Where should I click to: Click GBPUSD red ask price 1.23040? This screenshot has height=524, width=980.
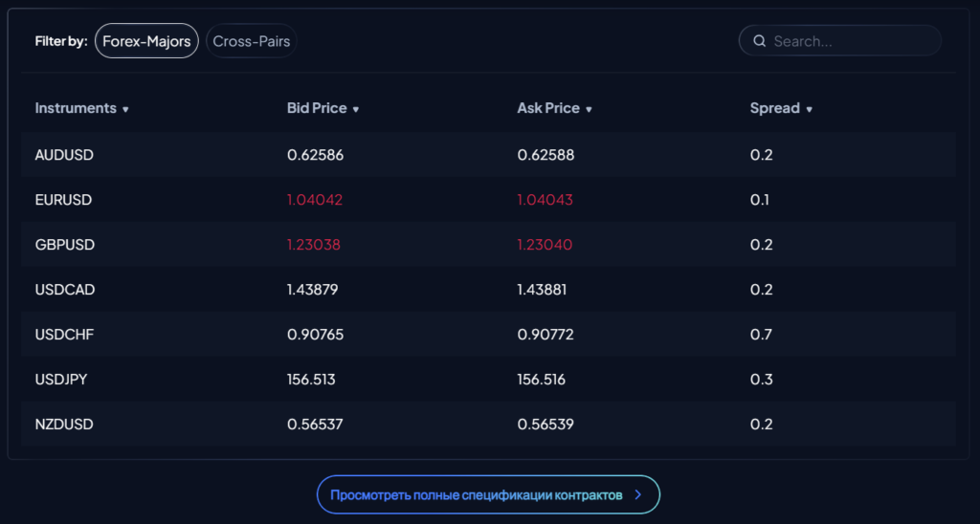pyautogui.click(x=545, y=245)
